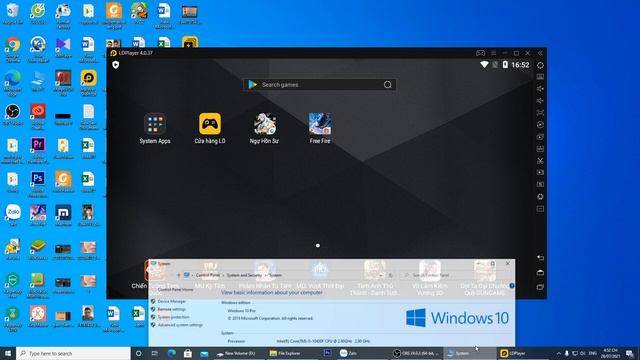Screen dimensions: 640x360
Task: Click Control Panel Home link
Action: [175, 289]
